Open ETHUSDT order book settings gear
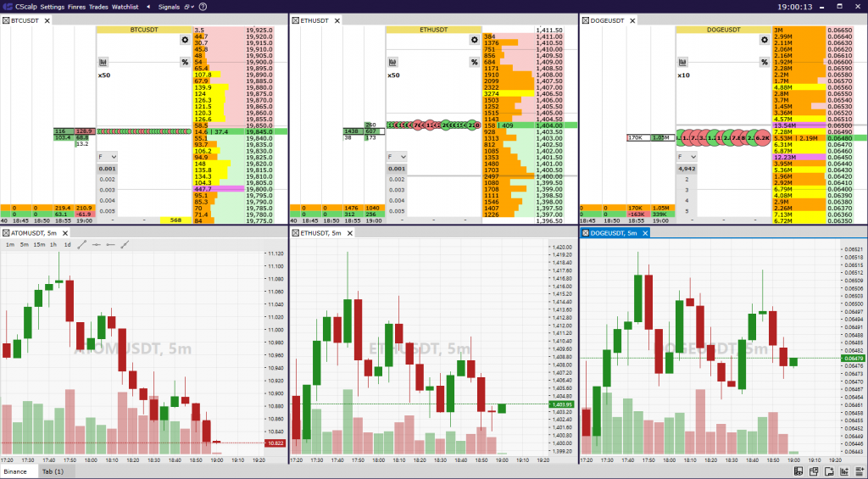The width and height of the screenshot is (868, 479). coord(475,40)
